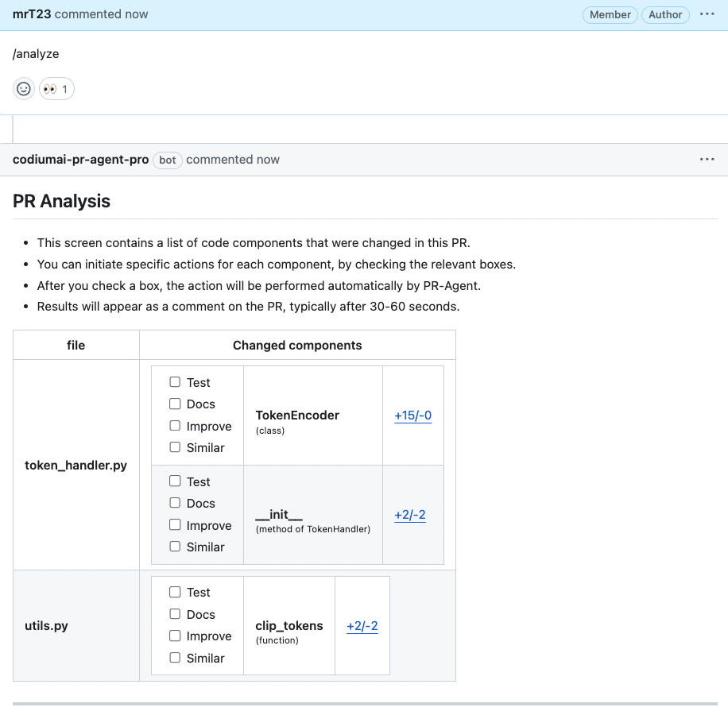The width and height of the screenshot is (728, 715).
Task: Tick Improve for clip_tokens function
Action: click(175, 636)
